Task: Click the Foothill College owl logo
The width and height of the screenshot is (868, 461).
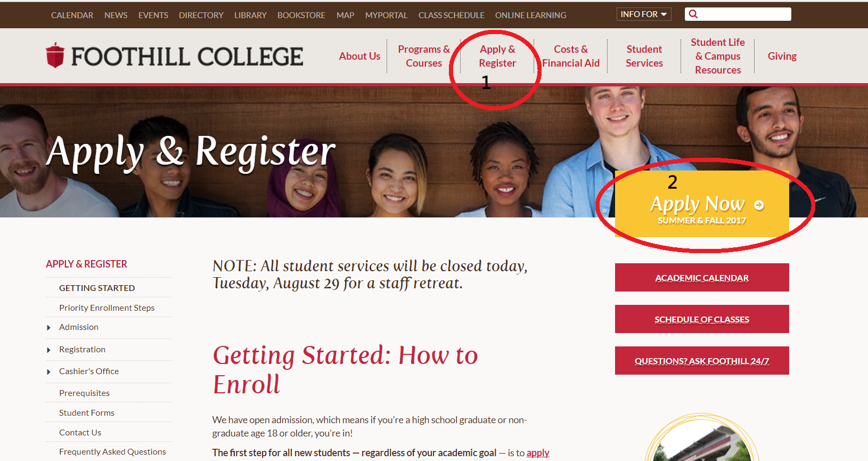Action: pos(55,55)
